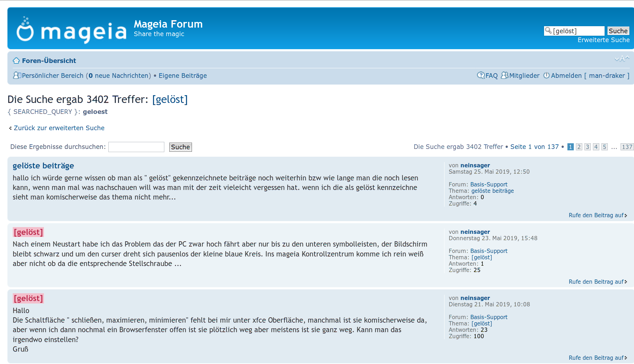
Task: Click the arrow icon after the first 'Rufe den Beitrag auf'
Action: click(x=626, y=215)
